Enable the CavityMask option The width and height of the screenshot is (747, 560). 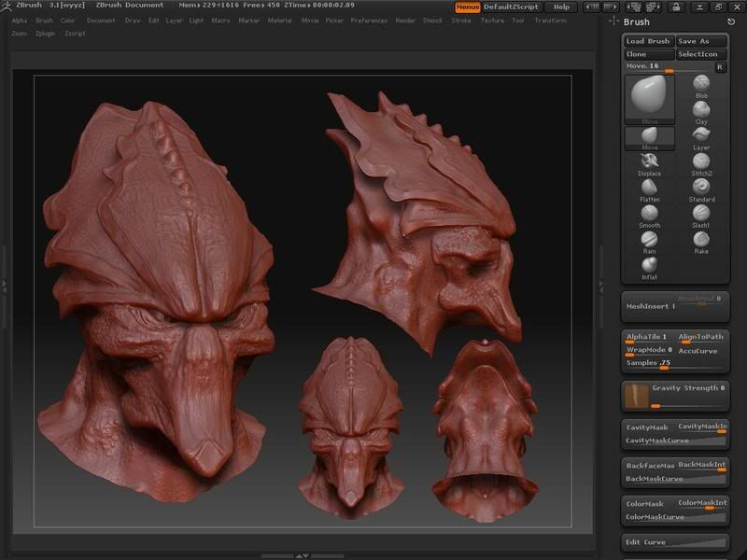pos(647,427)
